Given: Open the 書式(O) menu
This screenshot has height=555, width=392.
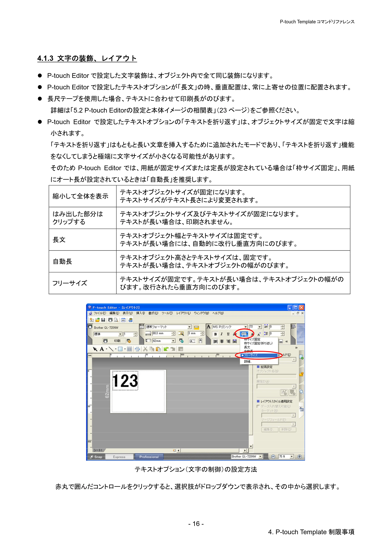Looking at the screenshot, I should (153, 313).
